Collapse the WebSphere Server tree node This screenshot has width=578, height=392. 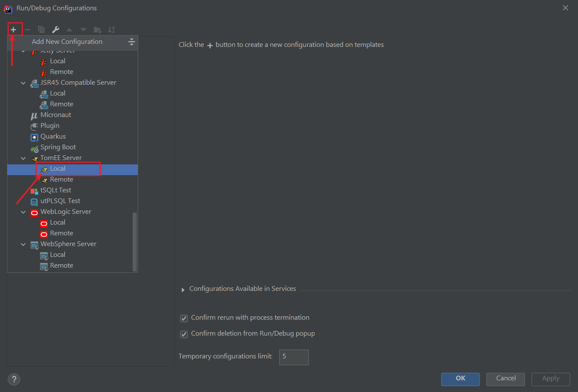(23, 244)
